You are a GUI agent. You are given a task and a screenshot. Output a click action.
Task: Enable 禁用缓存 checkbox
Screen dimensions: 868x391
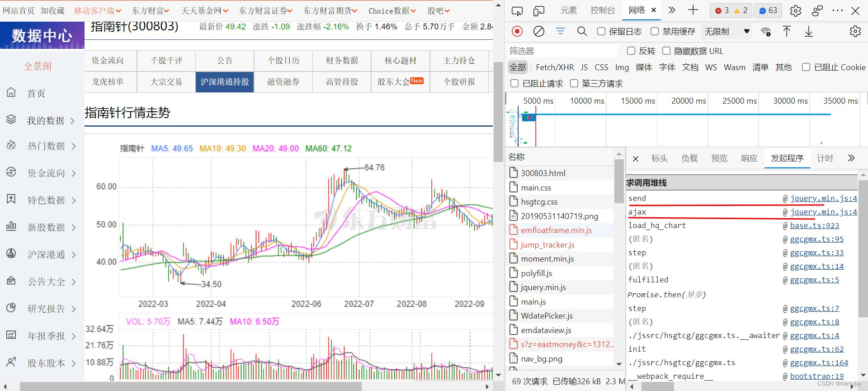coord(655,31)
